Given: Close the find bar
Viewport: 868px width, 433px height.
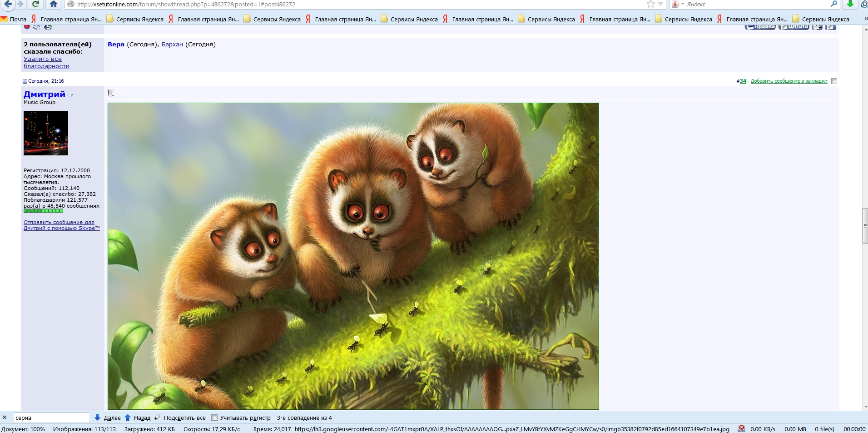Looking at the screenshot, I should (x=5, y=418).
